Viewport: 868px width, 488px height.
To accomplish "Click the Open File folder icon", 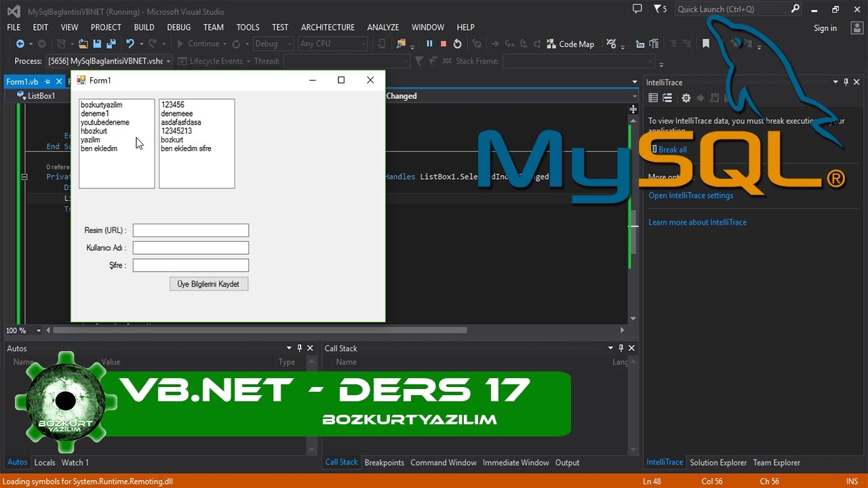I will coord(83,44).
